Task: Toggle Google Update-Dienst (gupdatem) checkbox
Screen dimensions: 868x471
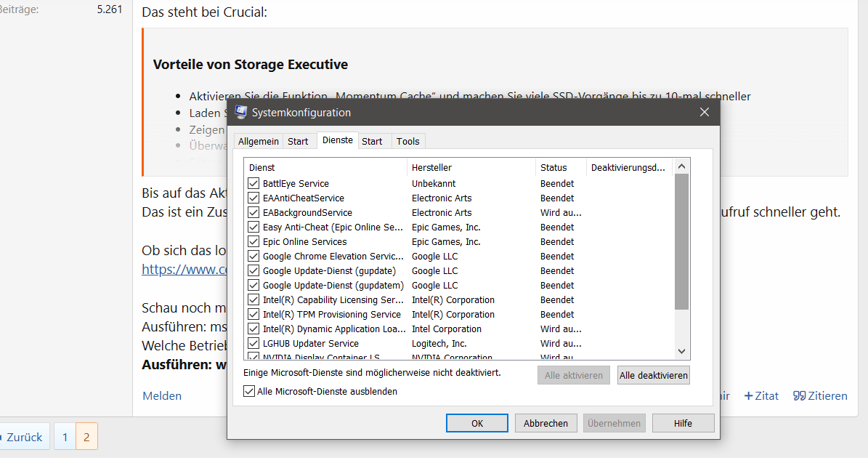Action: coord(253,286)
